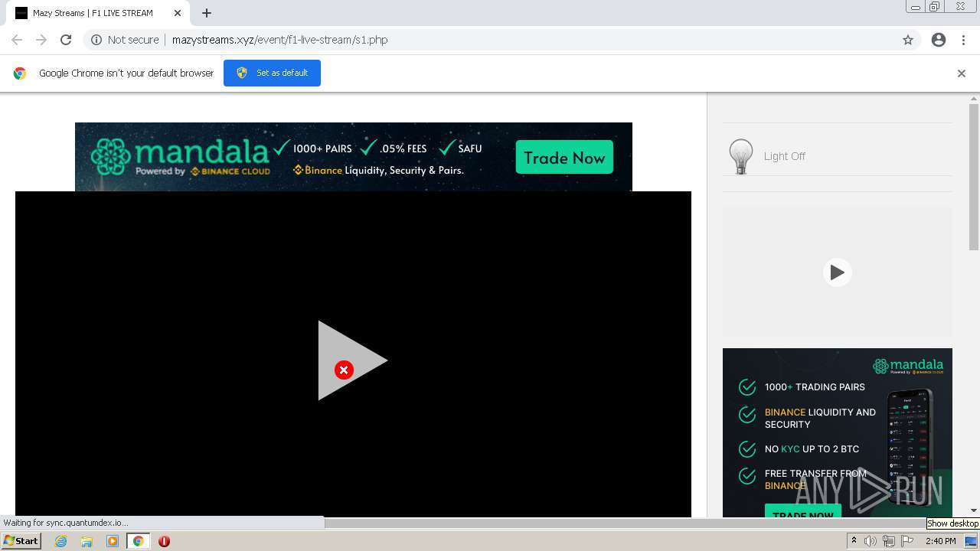Viewport: 980px width, 551px height.
Task: Click the taskbar clock 2:40 PM
Action: (x=941, y=541)
